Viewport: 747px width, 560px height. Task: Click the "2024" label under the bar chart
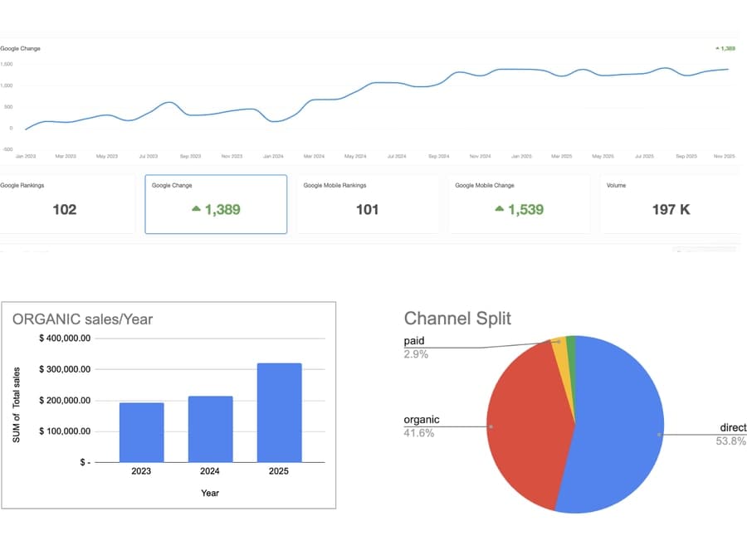tap(210, 471)
